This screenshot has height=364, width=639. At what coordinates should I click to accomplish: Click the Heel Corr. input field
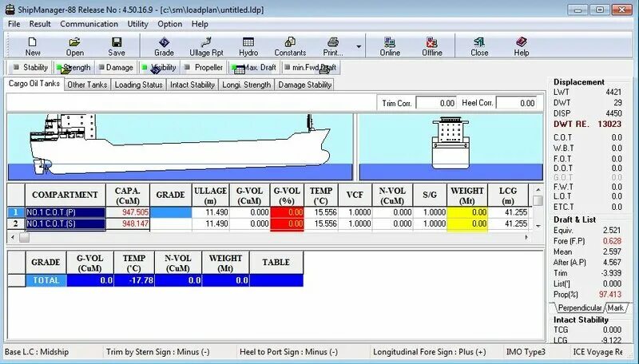[516, 103]
